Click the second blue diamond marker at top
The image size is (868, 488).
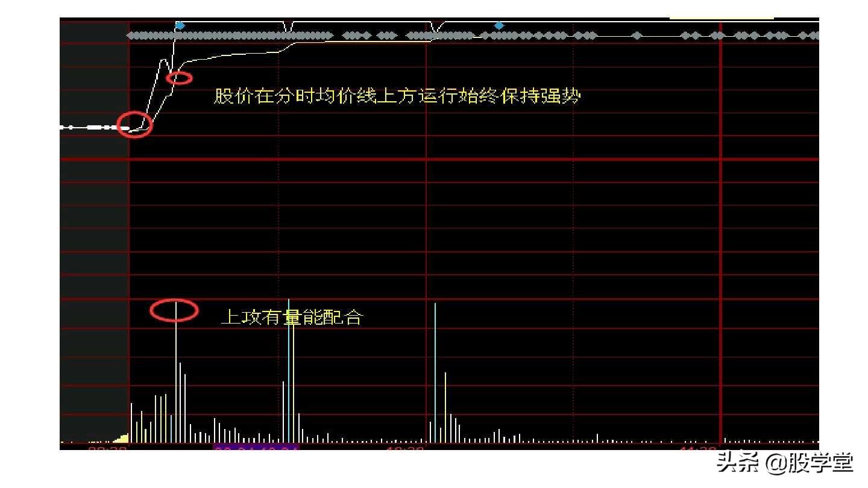499,25
